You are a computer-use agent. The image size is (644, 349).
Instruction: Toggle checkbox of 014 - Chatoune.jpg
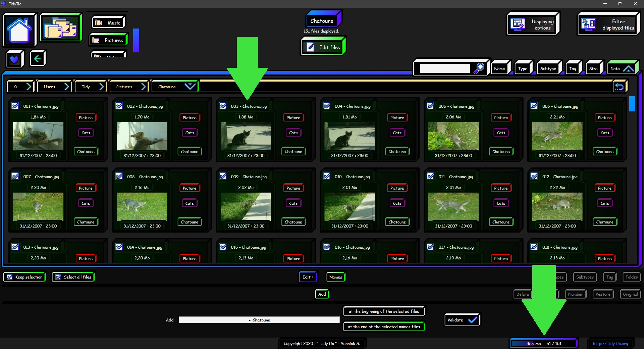point(119,247)
